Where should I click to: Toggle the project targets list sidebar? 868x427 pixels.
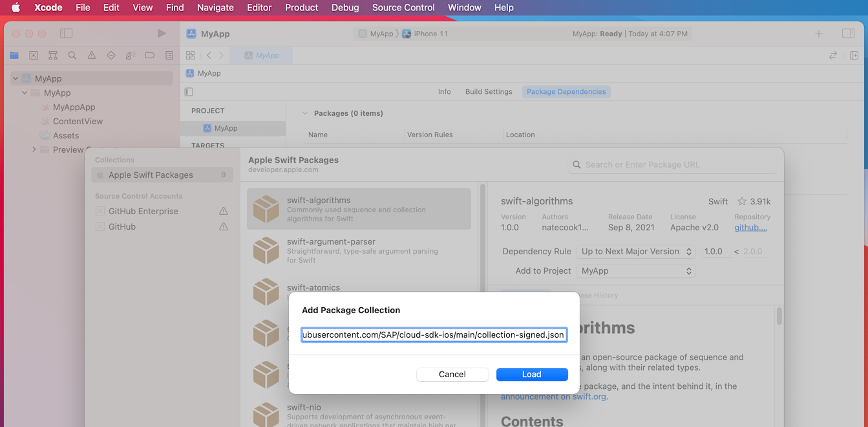coord(189,92)
